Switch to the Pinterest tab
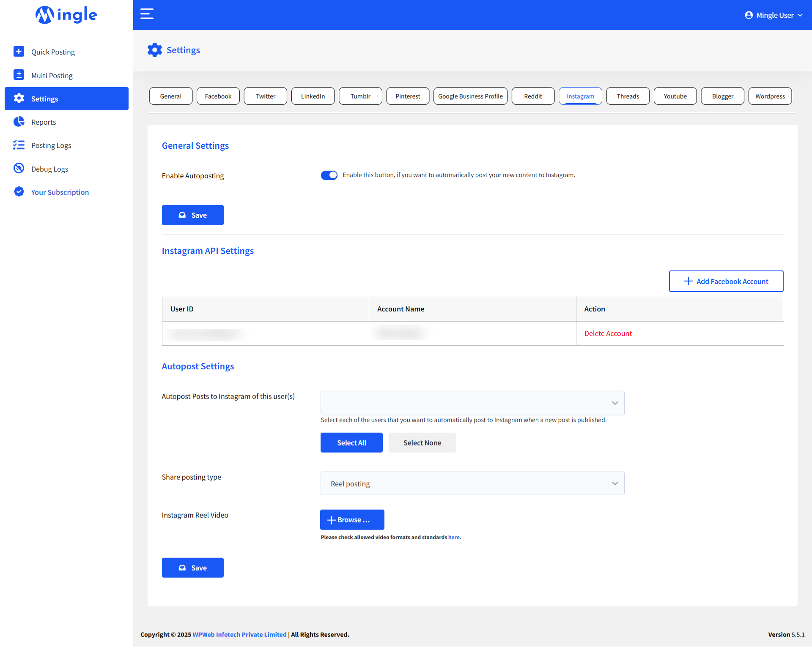 pyautogui.click(x=408, y=96)
